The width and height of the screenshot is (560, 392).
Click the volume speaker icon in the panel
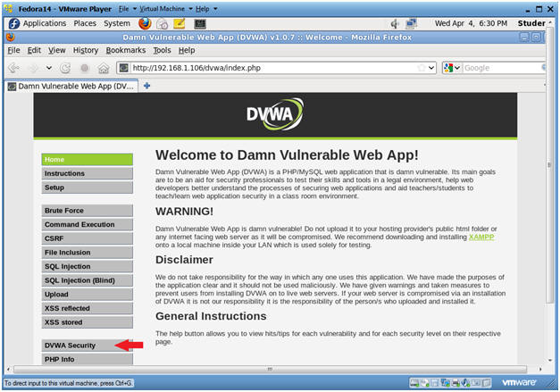(x=394, y=24)
